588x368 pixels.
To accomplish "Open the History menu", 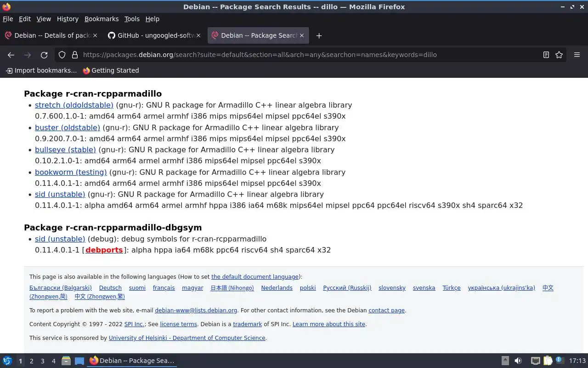I will tap(68, 19).
